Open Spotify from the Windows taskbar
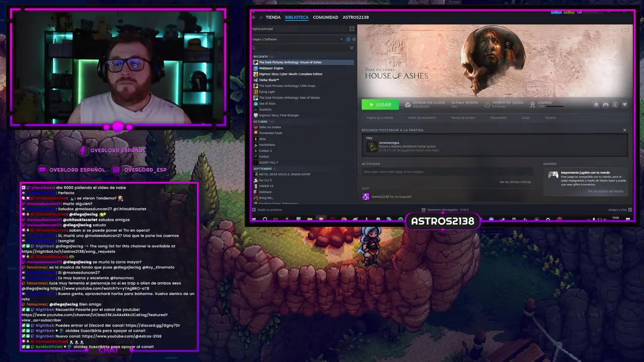Screen dimensions: 644x362 click(400, 219)
